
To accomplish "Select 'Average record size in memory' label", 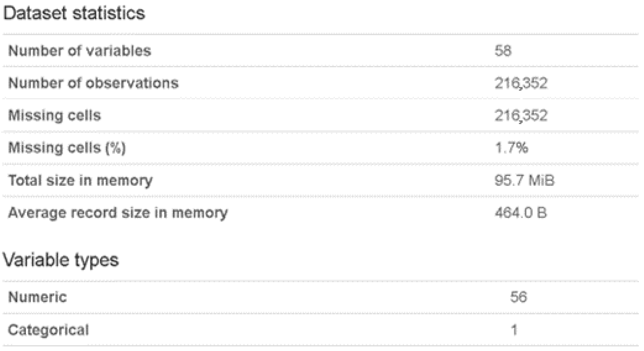I will tap(118, 213).
